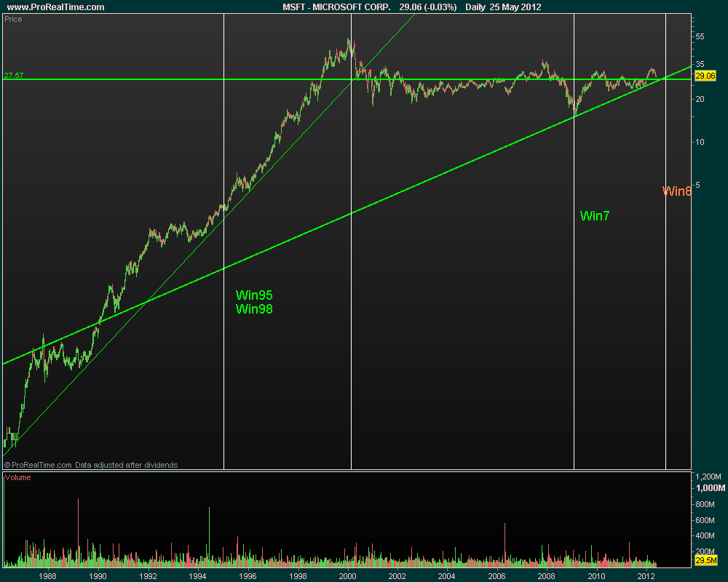This screenshot has height=582, width=728.
Task: Click the 5 price scale value
Action: (698, 185)
